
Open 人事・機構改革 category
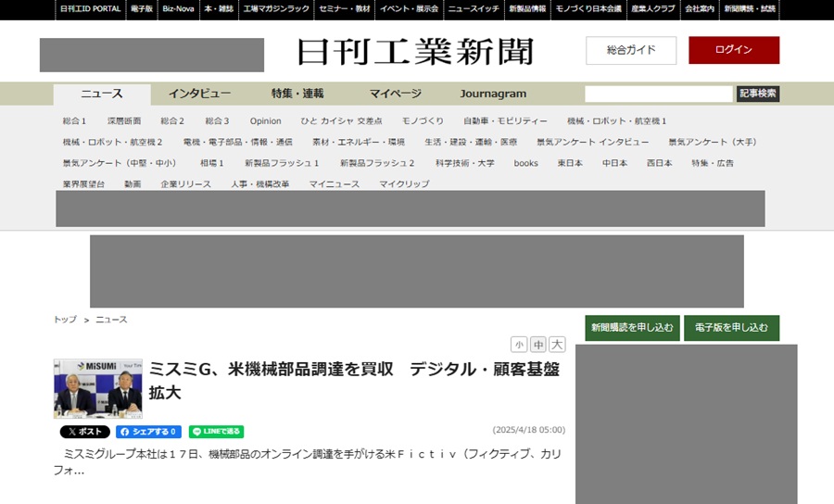260,184
